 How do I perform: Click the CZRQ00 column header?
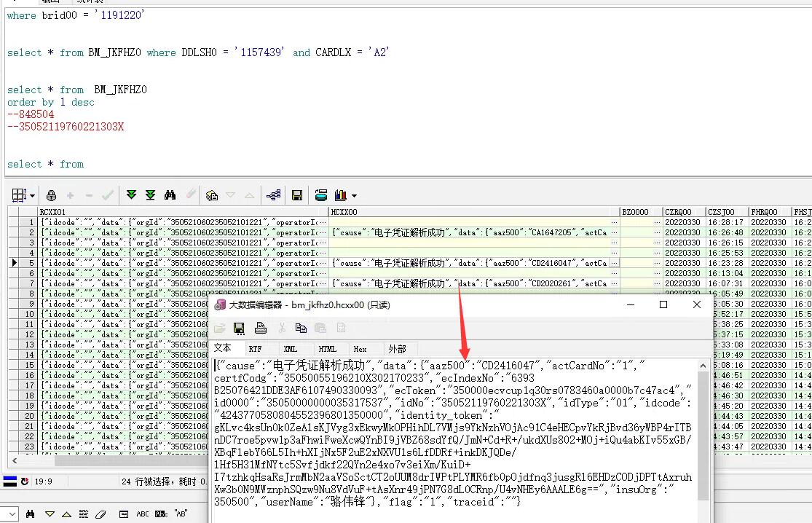(685, 212)
